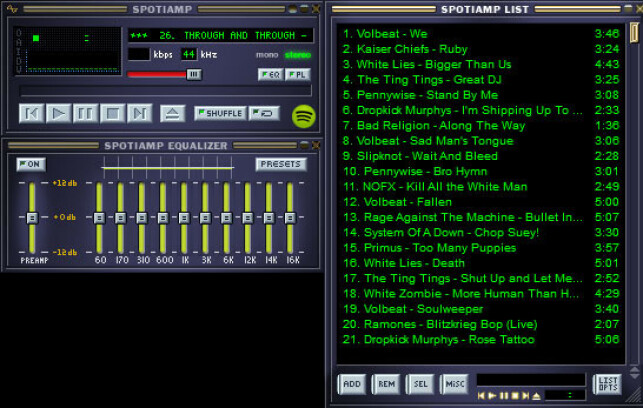Open the playlist REM menu button

tap(386, 384)
